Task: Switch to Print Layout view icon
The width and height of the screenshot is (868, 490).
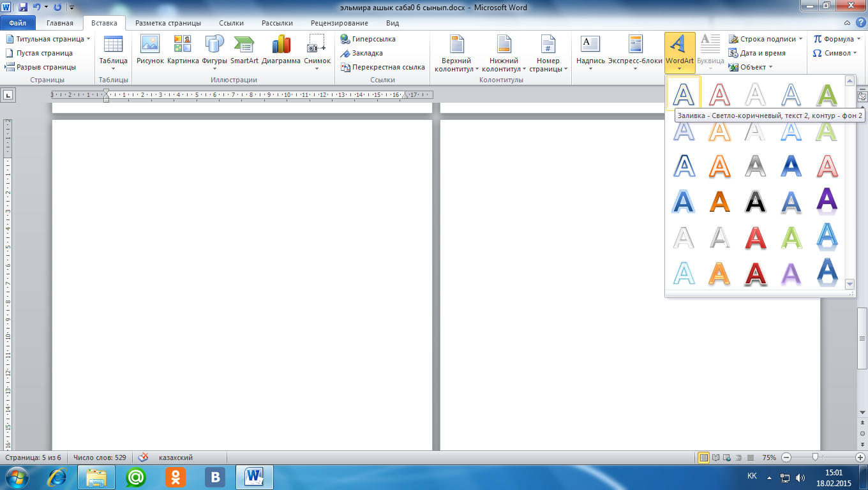Action: [x=704, y=457]
